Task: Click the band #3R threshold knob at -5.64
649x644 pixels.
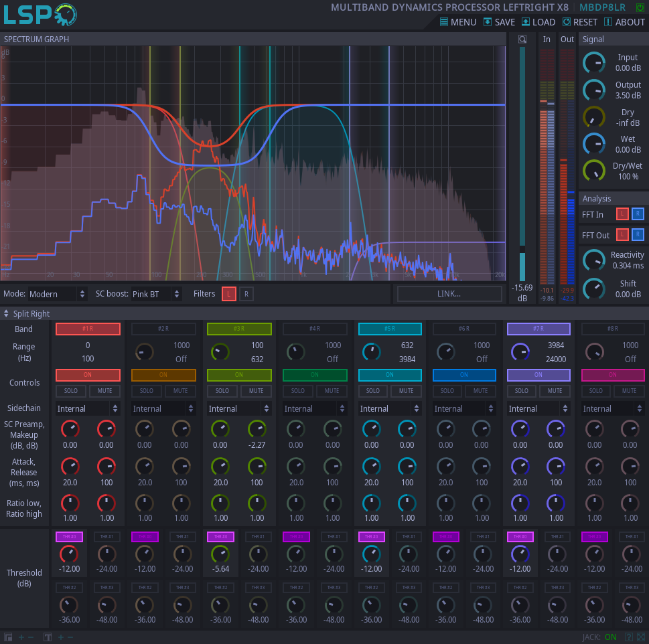Action: point(220,554)
